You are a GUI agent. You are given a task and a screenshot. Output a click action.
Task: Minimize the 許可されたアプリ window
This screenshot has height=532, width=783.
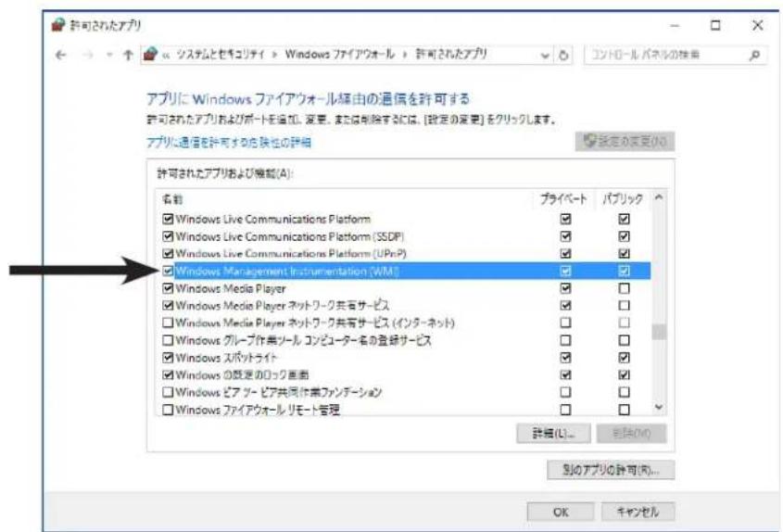[x=675, y=25]
